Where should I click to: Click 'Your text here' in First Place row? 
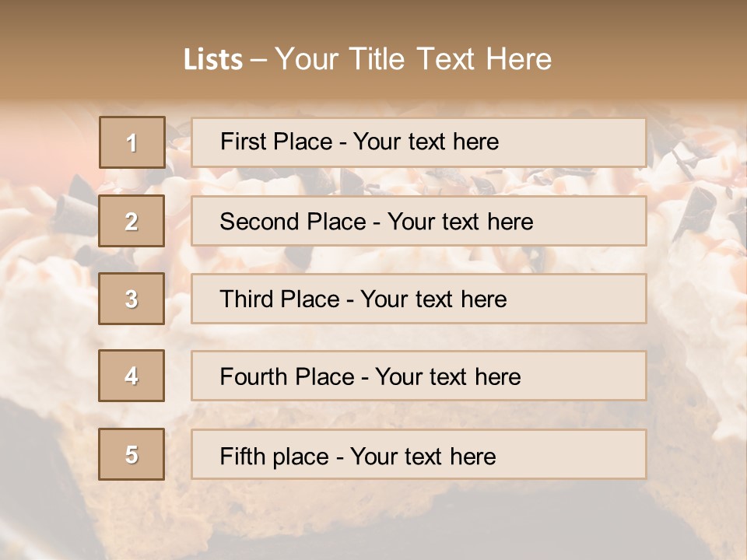pyautogui.click(x=426, y=142)
